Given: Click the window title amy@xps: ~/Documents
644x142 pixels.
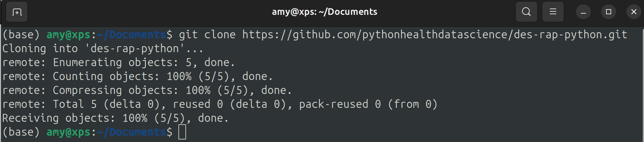Looking at the screenshot, I should tap(324, 12).
